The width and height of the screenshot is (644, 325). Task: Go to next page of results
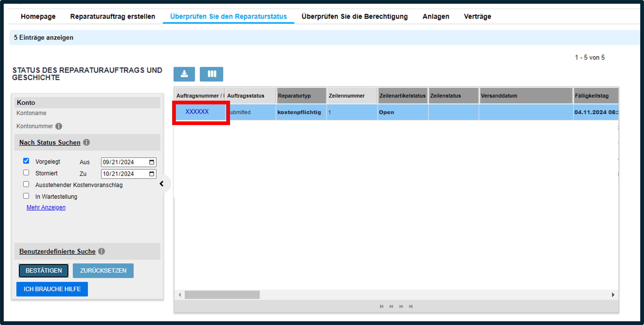pos(401,306)
